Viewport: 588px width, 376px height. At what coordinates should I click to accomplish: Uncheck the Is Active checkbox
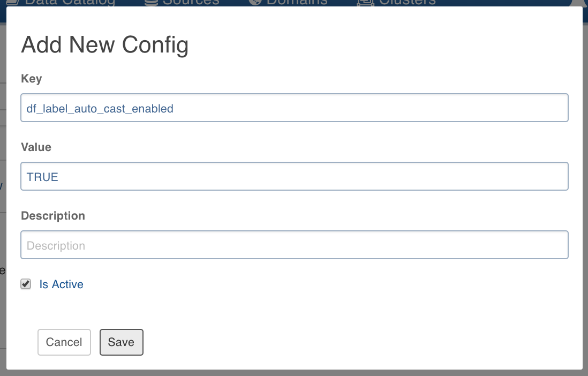click(x=26, y=284)
